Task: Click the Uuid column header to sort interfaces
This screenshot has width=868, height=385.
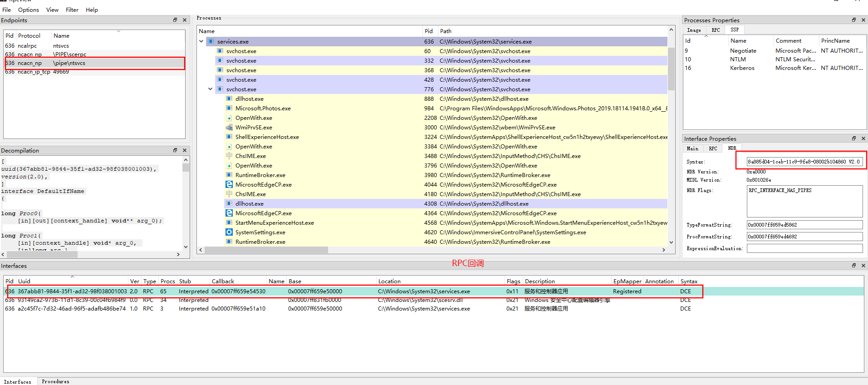Action: pos(25,281)
